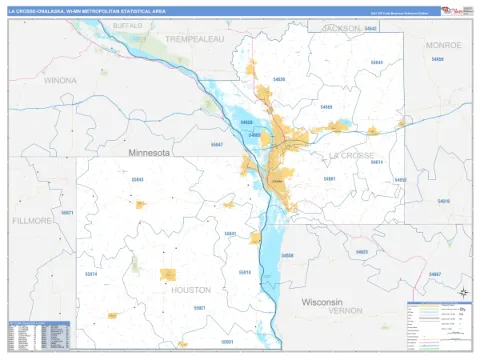Image resolution: width=480 pixels, height=360 pixels.
Task: Click ZIP code 54623 label
Action: (362, 252)
